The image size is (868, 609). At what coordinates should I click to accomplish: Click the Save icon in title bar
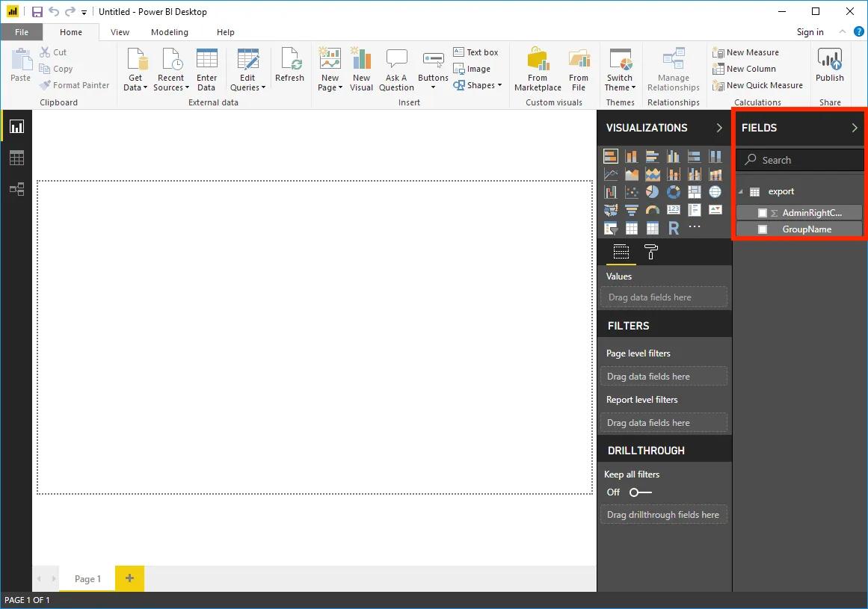coord(37,12)
